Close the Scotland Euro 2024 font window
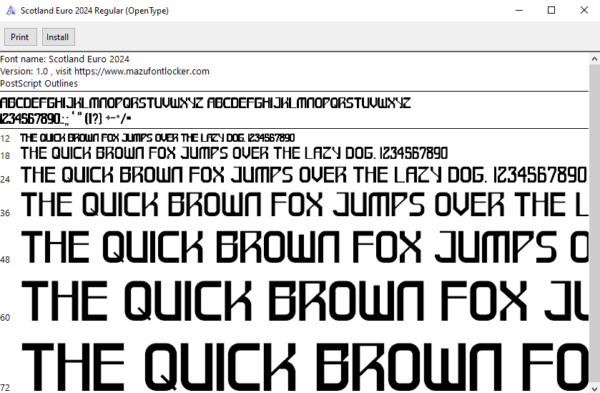Image resolution: width=600 pixels, height=393 pixels. click(584, 10)
